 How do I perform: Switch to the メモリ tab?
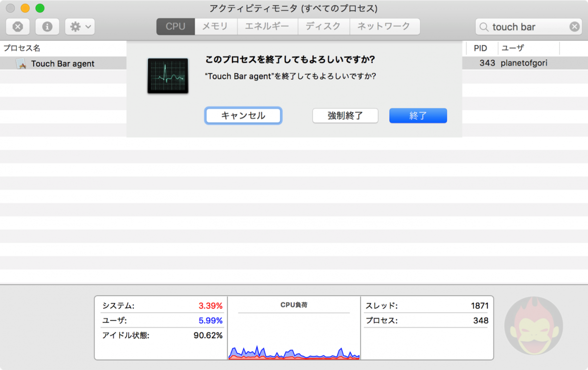coord(216,26)
